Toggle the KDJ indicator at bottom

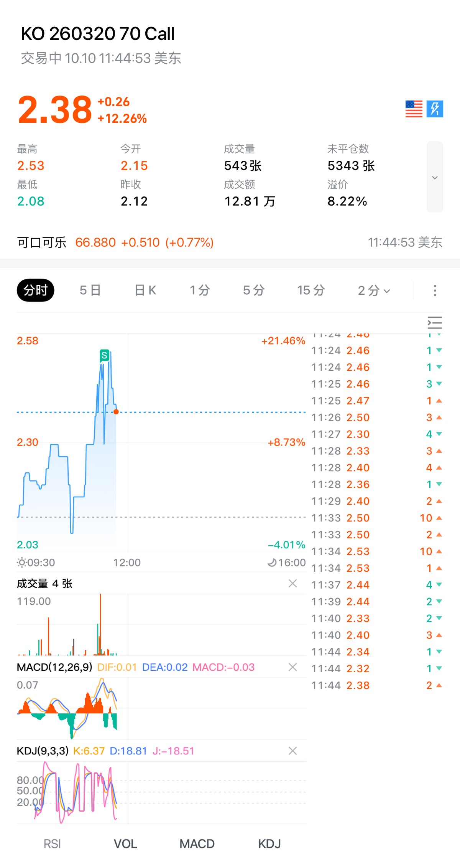[x=269, y=844]
